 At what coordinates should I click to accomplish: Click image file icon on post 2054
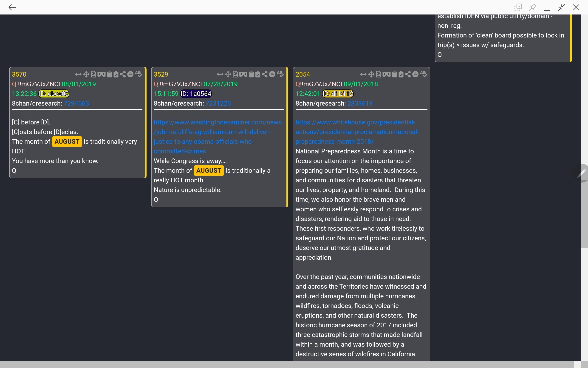tap(379, 74)
